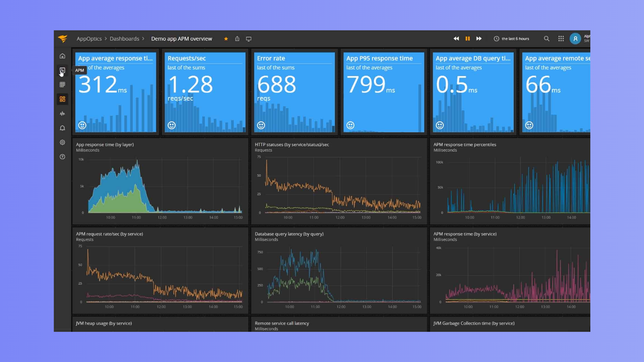644x362 pixels.
Task: Click smiley icon on App P95 tile
Action: (x=351, y=125)
